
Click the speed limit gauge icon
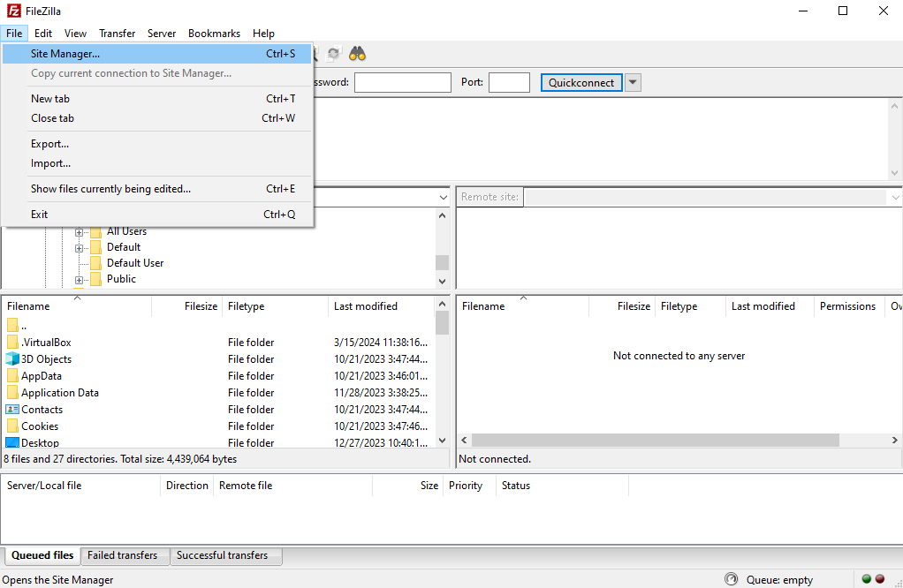731,579
